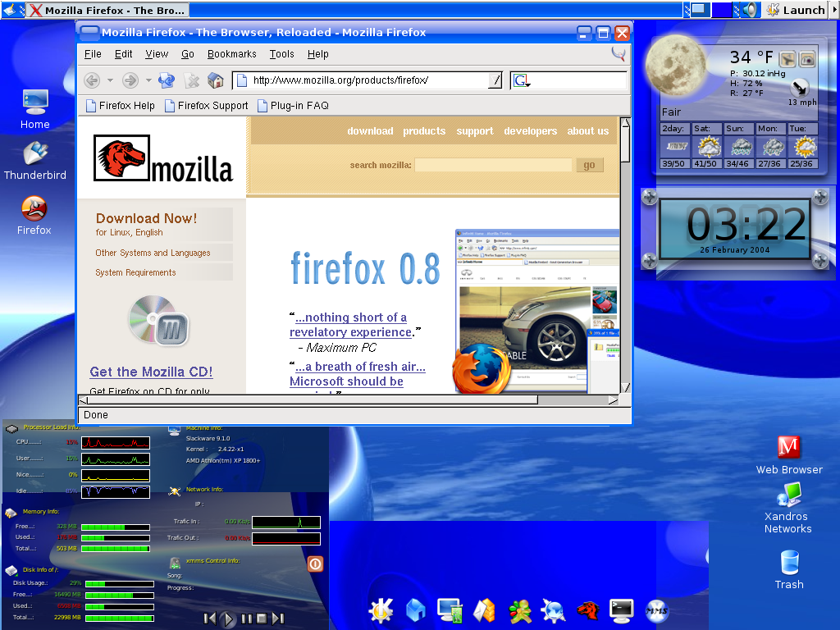The width and height of the screenshot is (840, 630).
Task: Click the search mozilla input field
Action: click(493, 165)
